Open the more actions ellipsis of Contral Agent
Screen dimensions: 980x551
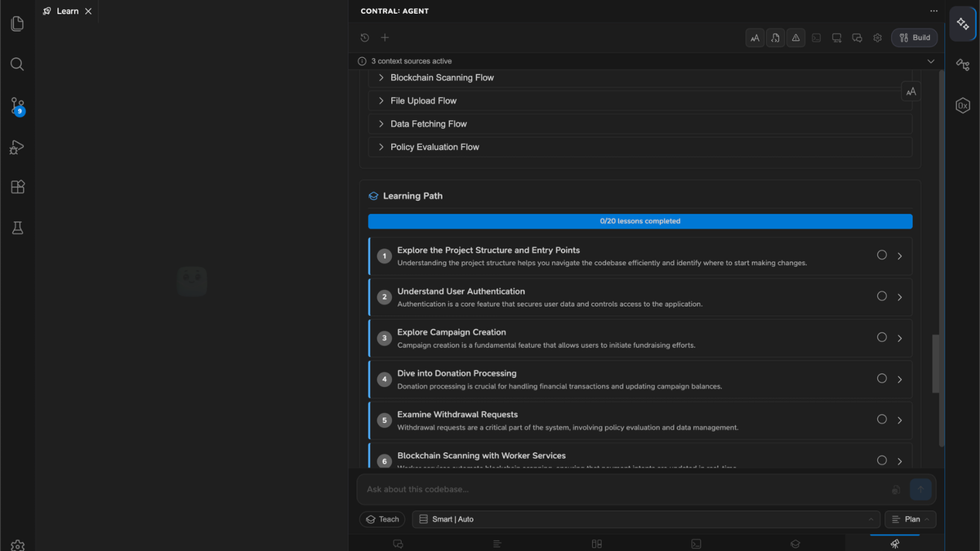coord(933,11)
